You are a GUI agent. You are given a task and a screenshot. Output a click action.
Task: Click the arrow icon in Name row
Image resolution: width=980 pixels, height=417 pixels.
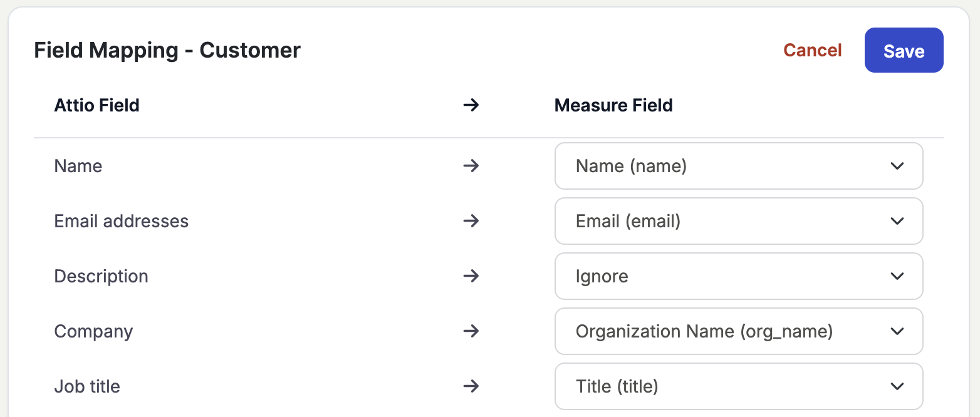click(471, 166)
